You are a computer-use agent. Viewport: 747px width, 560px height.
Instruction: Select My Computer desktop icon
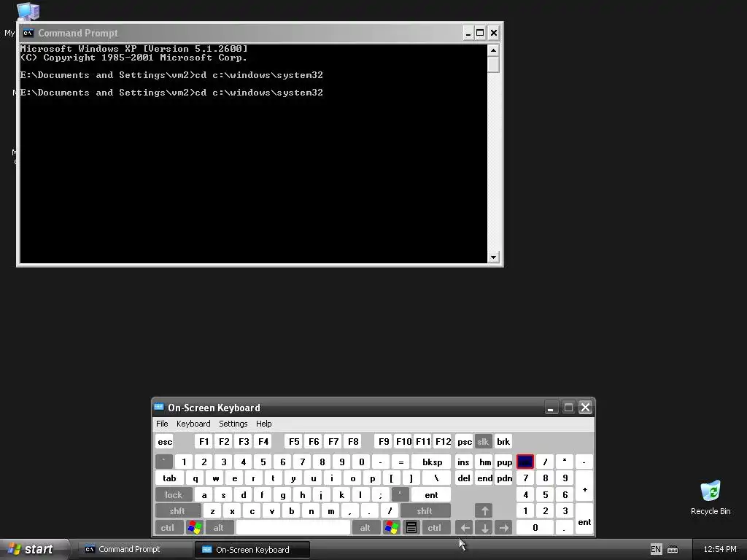pos(28,12)
